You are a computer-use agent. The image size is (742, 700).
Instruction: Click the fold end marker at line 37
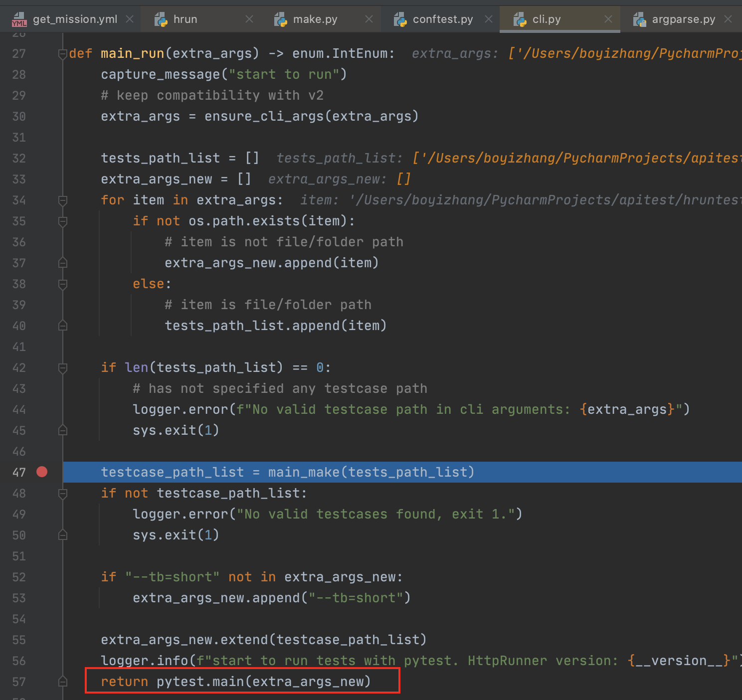click(x=63, y=263)
